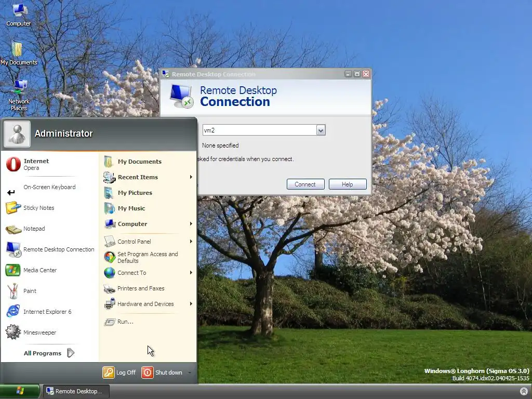
Task: Click the Control Panel icon
Action: (x=110, y=241)
